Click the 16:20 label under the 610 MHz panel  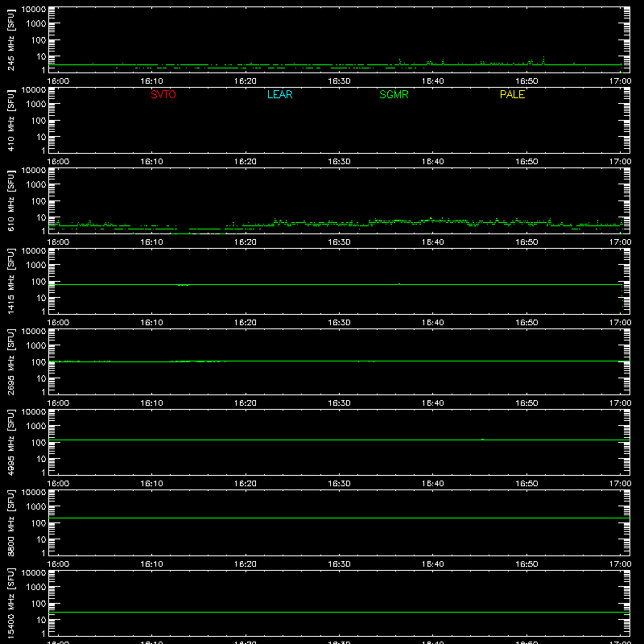246,242
